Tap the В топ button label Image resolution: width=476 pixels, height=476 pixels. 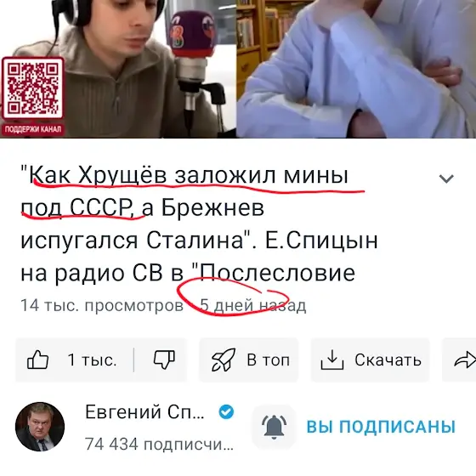point(268,360)
